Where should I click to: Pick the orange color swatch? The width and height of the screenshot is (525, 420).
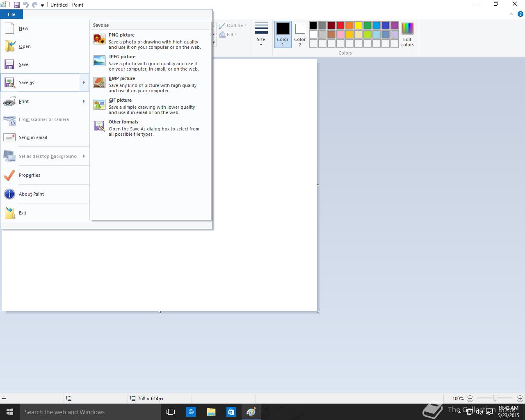(349, 25)
